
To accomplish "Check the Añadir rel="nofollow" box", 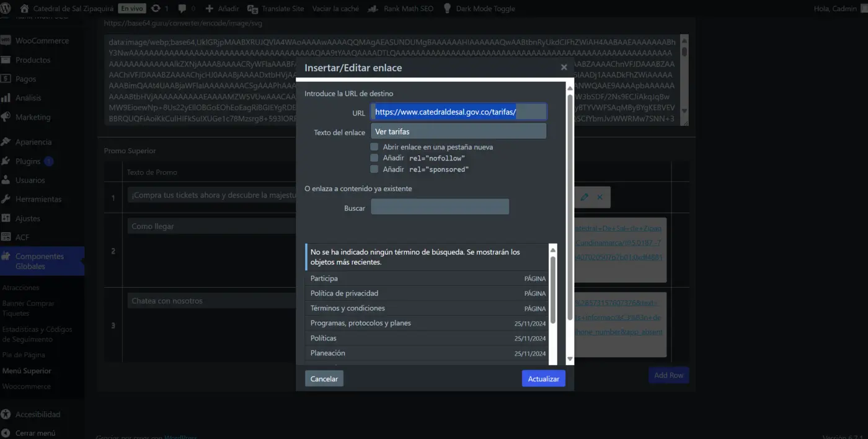I will coord(374,158).
